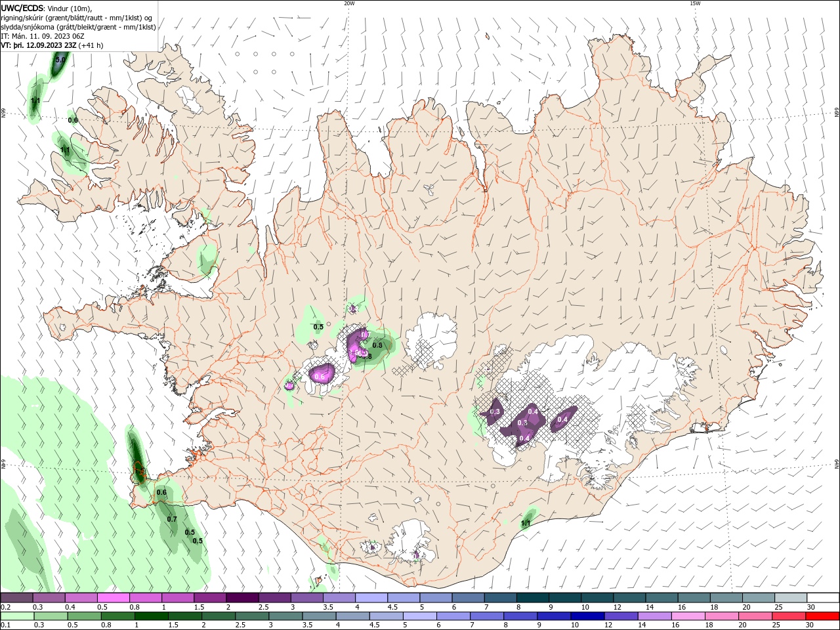
Task: Select the initial time line 'Mán. 11. 09. 2023 06Z'
Action: point(47,36)
